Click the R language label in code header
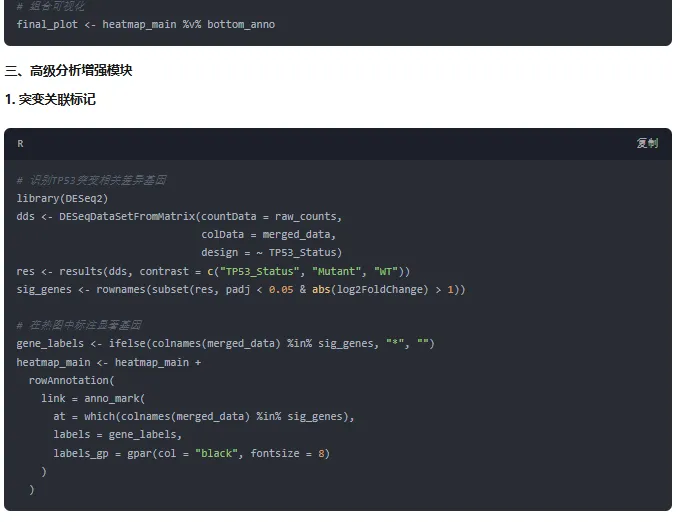Viewport: 680px width, 522px height. 20,144
